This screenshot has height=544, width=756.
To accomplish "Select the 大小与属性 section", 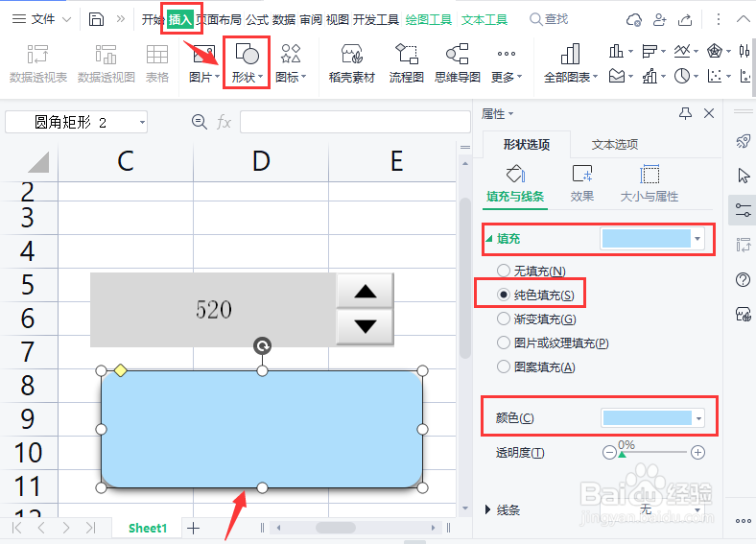I will coord(649,183).
